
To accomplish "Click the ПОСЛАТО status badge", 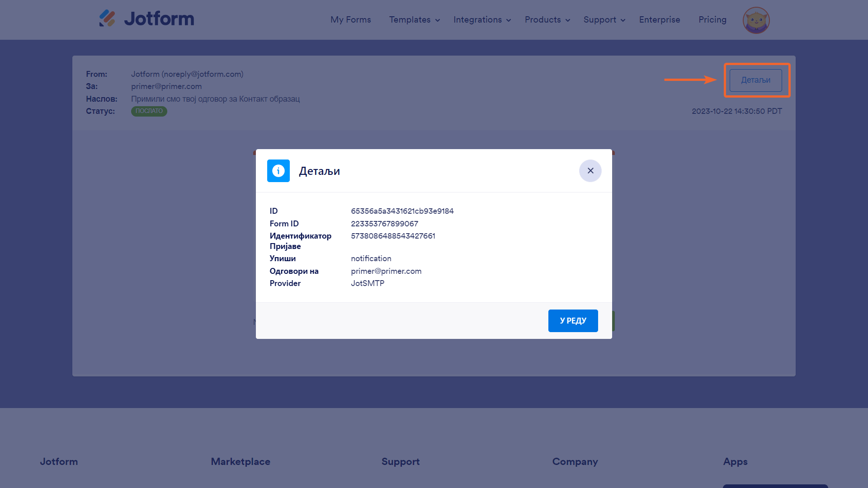I will tap(149, 111).
